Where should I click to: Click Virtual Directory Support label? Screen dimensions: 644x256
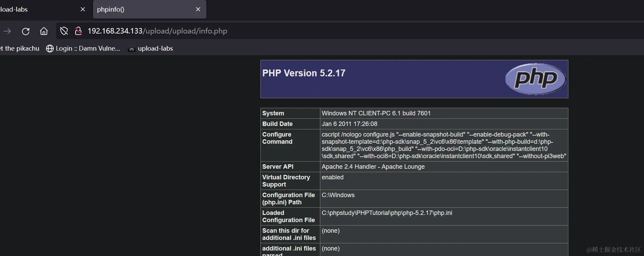(x=286, y=181)
